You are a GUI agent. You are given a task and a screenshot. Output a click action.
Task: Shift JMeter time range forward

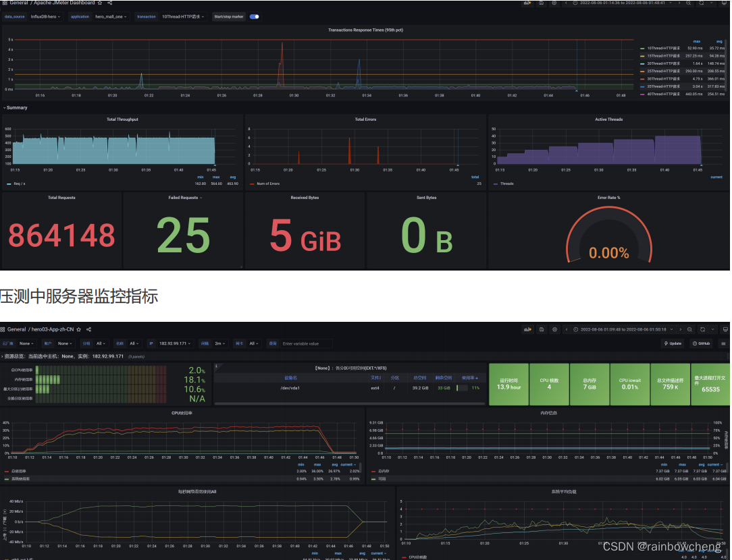[680, 3]
